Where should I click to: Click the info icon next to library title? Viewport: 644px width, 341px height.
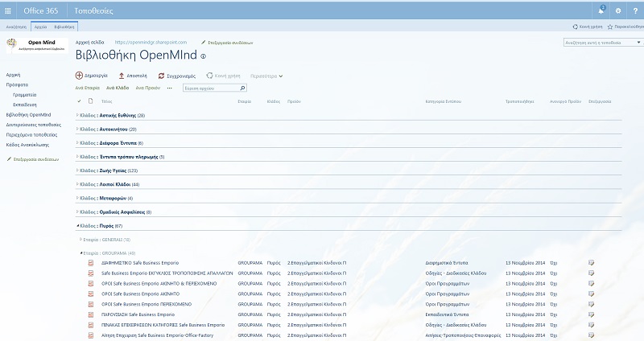[x=203, y=56]
